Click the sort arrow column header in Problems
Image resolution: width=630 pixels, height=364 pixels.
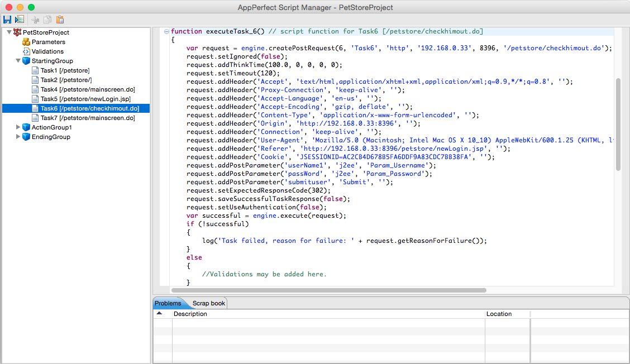click(163, 314)
